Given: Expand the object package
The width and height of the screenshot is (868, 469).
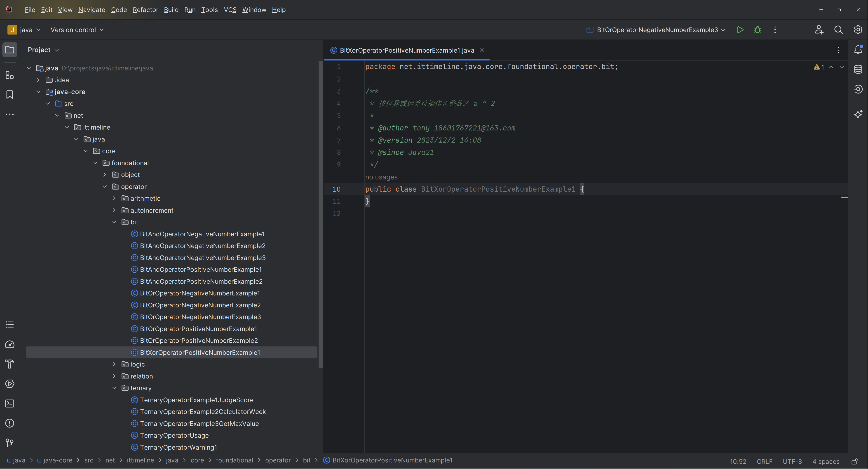Looking at the screenshot, I should click(104, 175).
